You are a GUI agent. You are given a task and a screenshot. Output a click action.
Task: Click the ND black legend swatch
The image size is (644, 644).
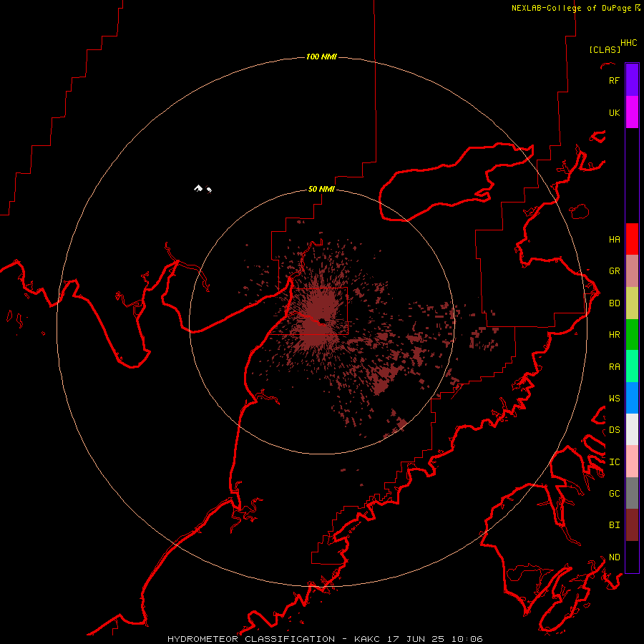tap(632, 557)
